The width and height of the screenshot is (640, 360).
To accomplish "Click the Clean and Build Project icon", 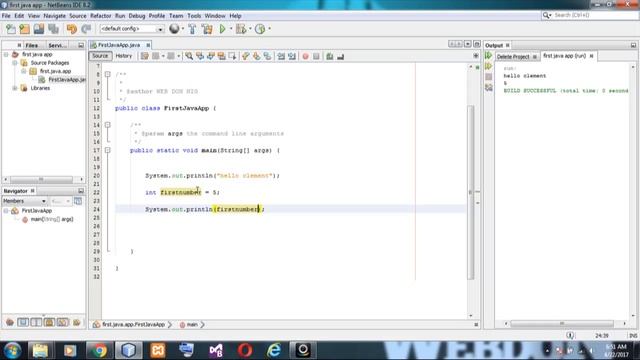I will click(207, 29).
